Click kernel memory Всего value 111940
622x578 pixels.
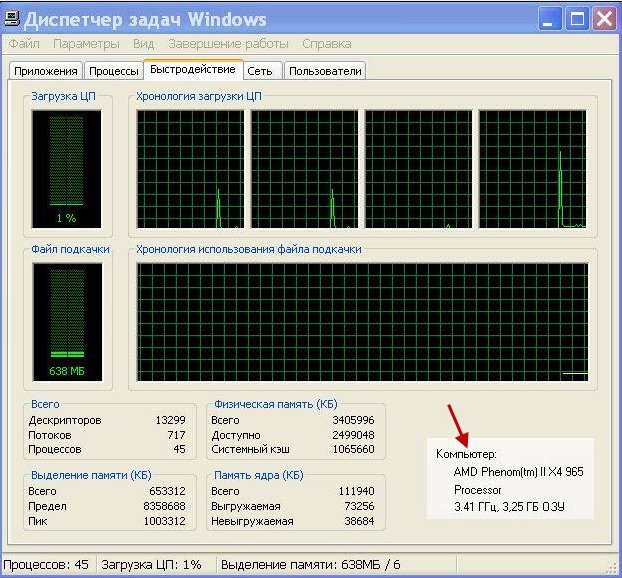356,491
